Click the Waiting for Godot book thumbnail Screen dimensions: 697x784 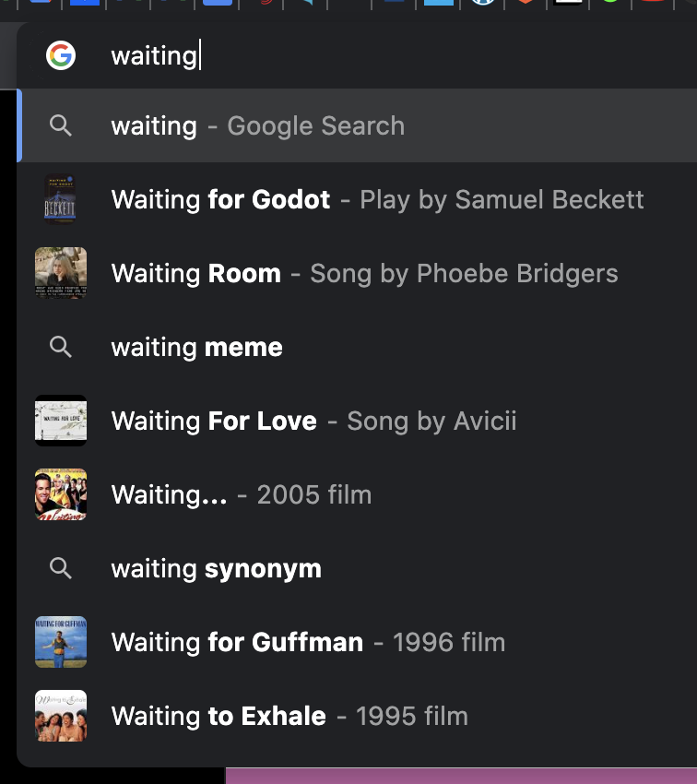coord(61,199)
